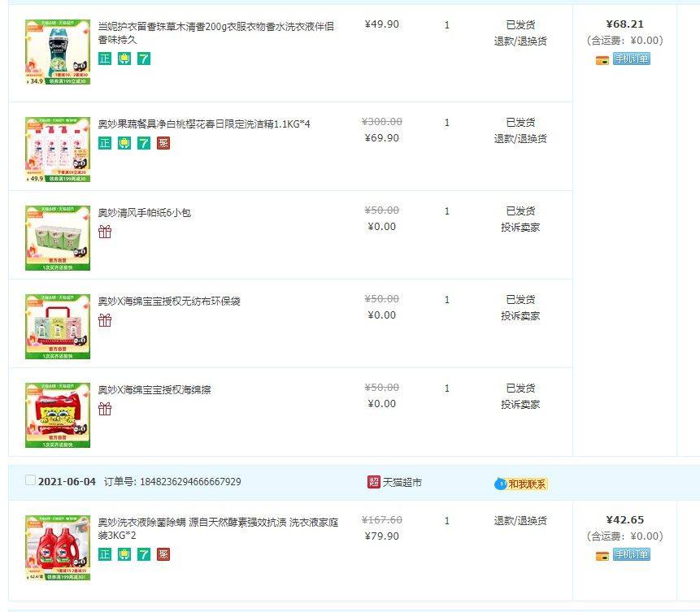The width and height of the screenshot is (700, 612).
Task: Click order number 1848236294666667929
Action: (190, 482)
